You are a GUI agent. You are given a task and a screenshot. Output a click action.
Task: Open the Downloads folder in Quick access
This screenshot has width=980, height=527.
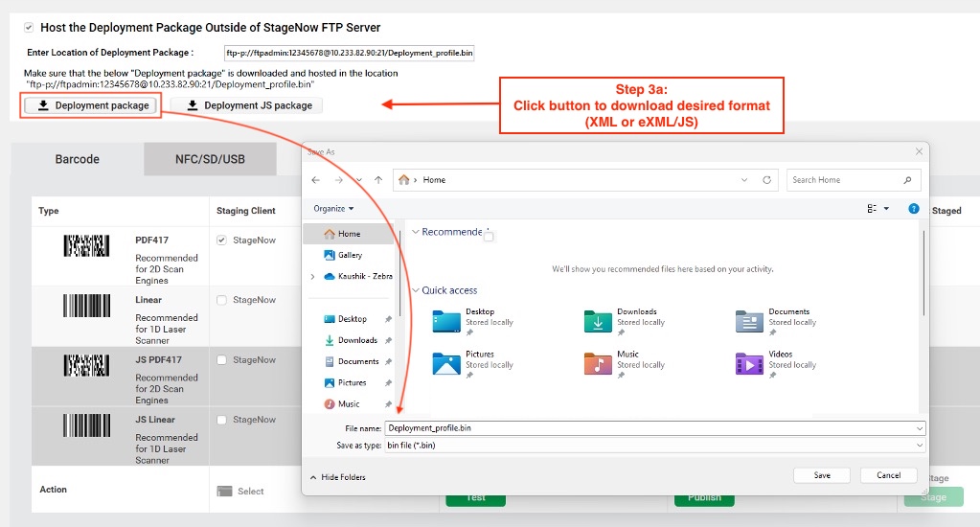[598, 321]
